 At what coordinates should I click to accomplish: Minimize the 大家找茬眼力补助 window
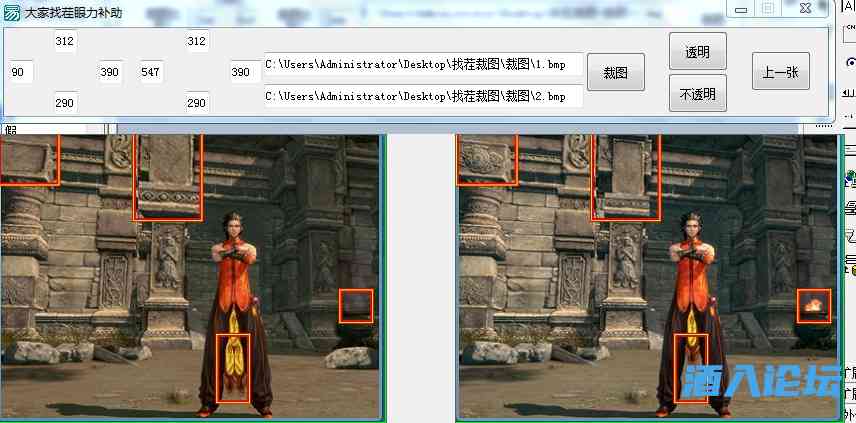tap(741, 9)
